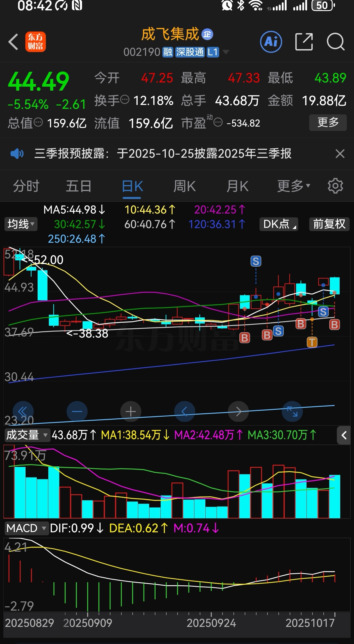
Task: Open the MACD indicator dropdown
Action: click(x=27, y=528)
